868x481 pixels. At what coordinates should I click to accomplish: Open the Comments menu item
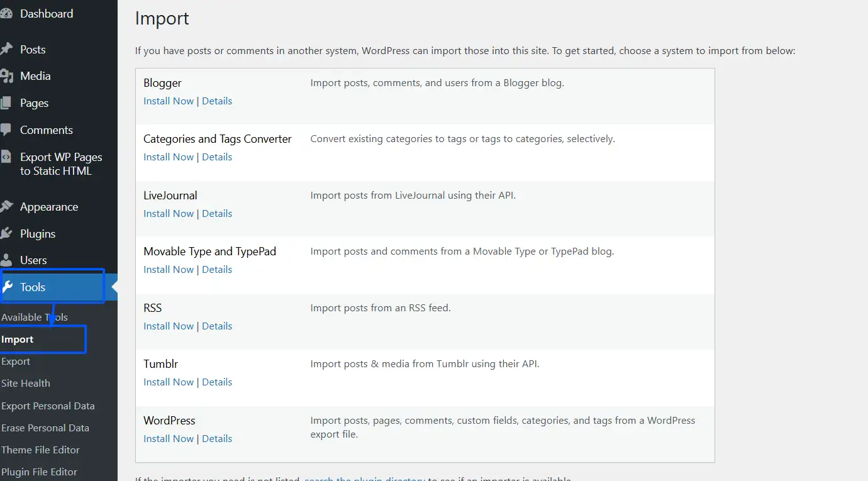tap(47, 130)
